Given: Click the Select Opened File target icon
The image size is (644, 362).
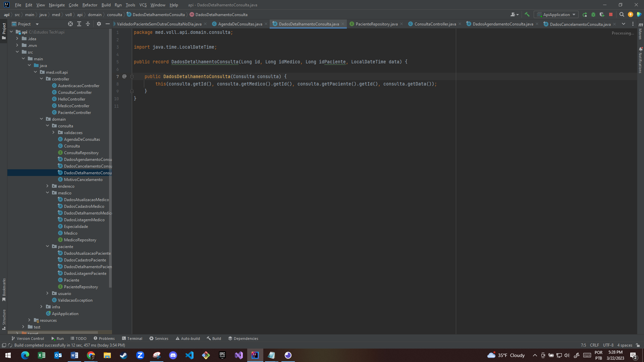Looking at the screenshot, I should point(70,24).
